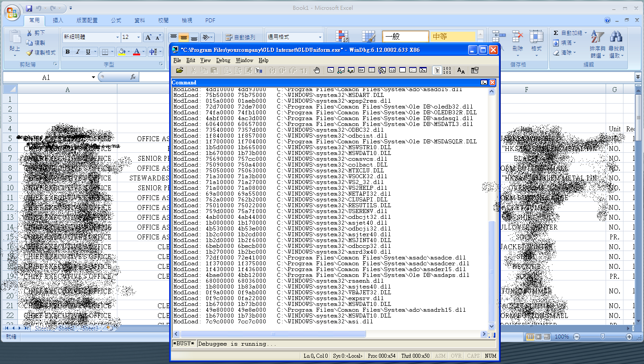Image resolution: width=644 pixels, height=364 pixels.
Task: Click the Excel zoom slider handle
Action: click(603, 336)
